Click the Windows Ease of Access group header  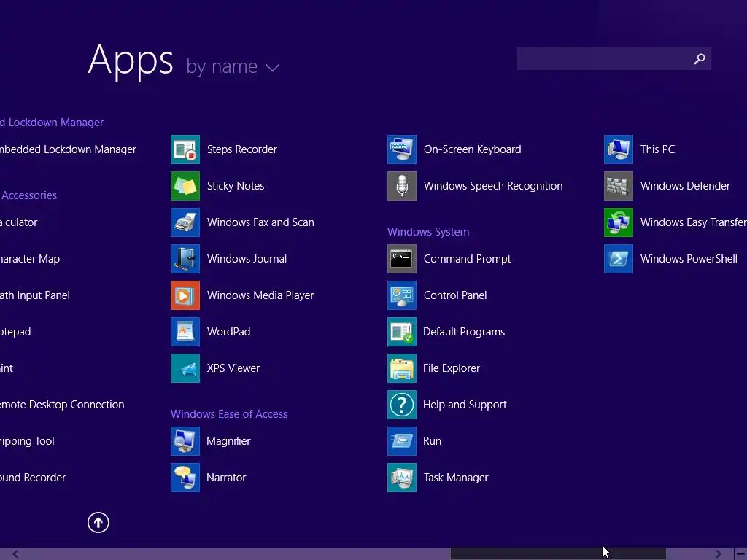pos(229,414)
